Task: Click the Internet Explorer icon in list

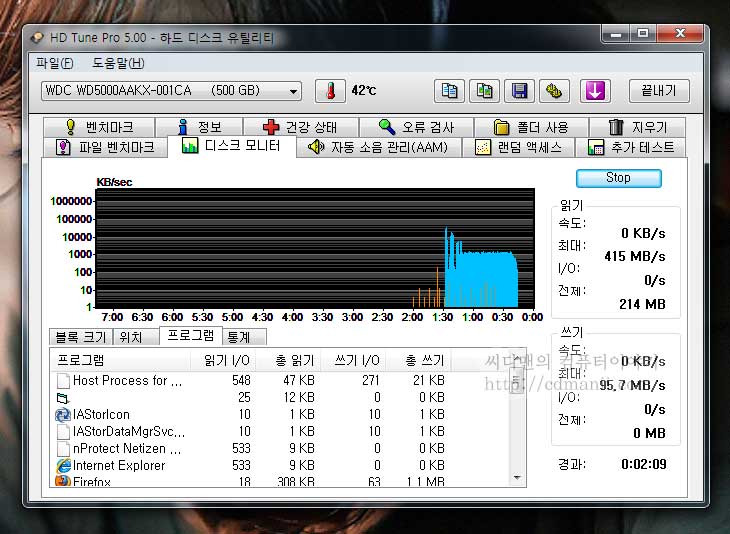Action: 63,466
